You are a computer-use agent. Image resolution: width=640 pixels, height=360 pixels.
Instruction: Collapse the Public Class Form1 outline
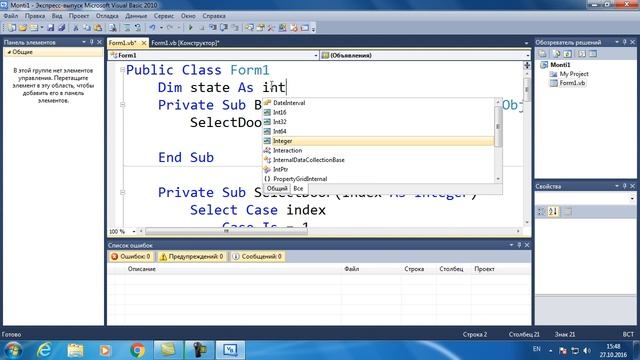(x=122, y=70)
